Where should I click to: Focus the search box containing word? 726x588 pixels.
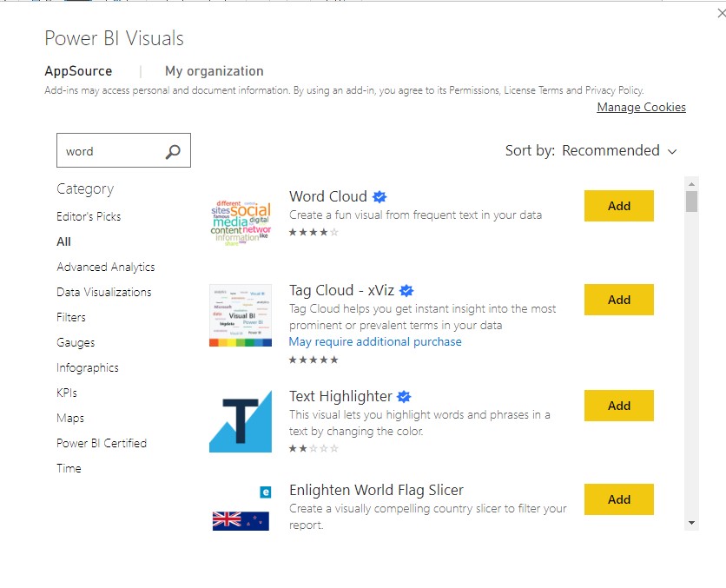click(123, 150)
